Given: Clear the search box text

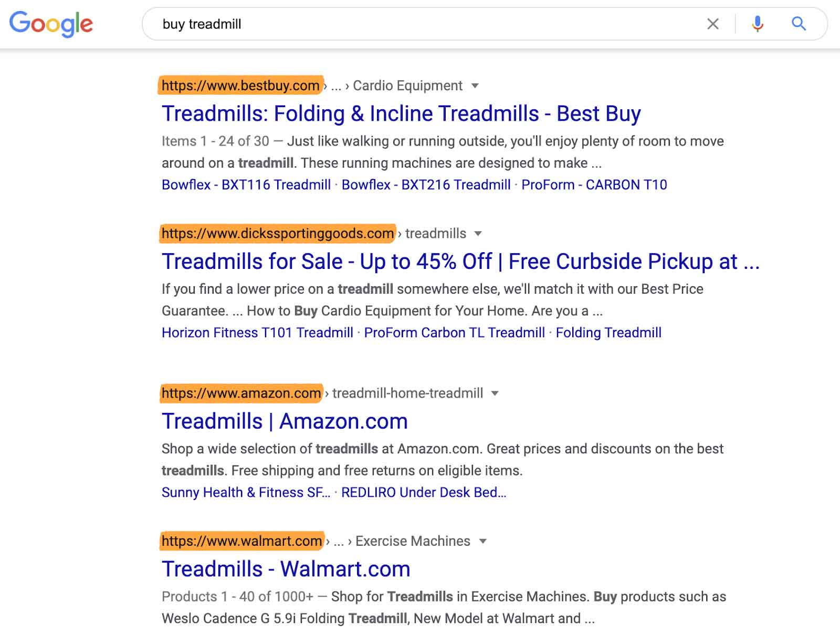Looking at the screenshot, I should point(712,24).
